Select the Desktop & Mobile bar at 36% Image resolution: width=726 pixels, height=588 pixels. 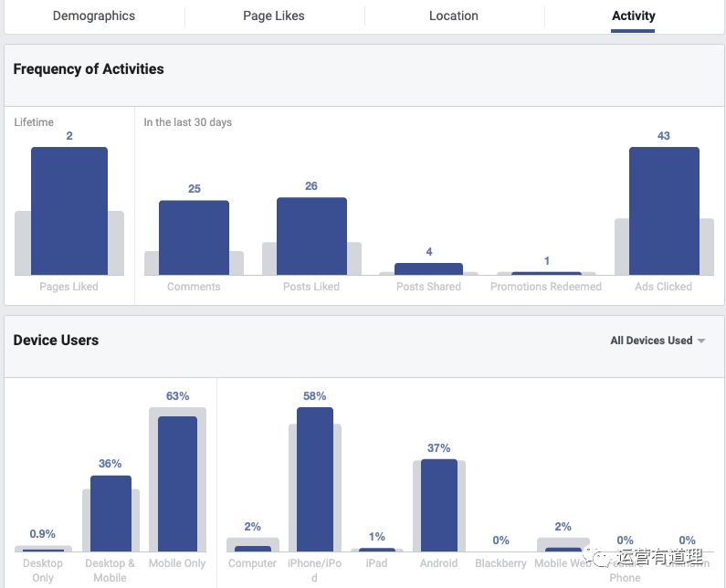click(x=110, y=513)
